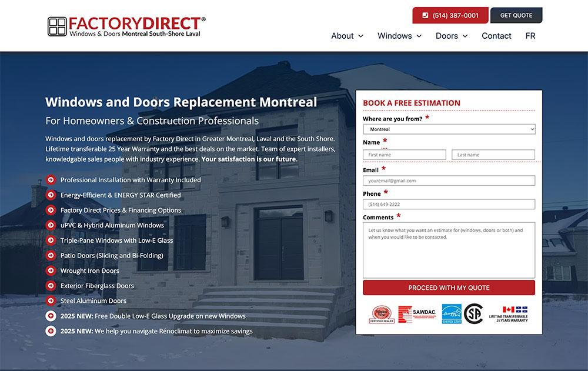Click text Steel Aluminum Doors
Viewport: 588px width, 371px height.
[93, 301]
